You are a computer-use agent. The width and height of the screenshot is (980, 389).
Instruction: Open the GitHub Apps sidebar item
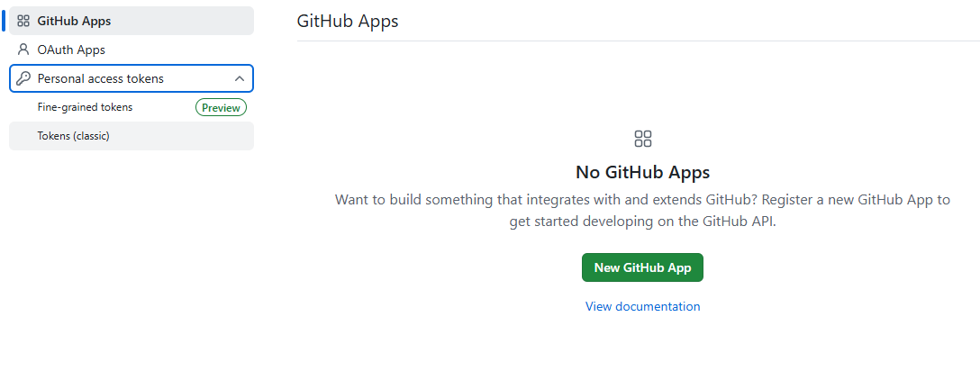(x=75, y=21)
